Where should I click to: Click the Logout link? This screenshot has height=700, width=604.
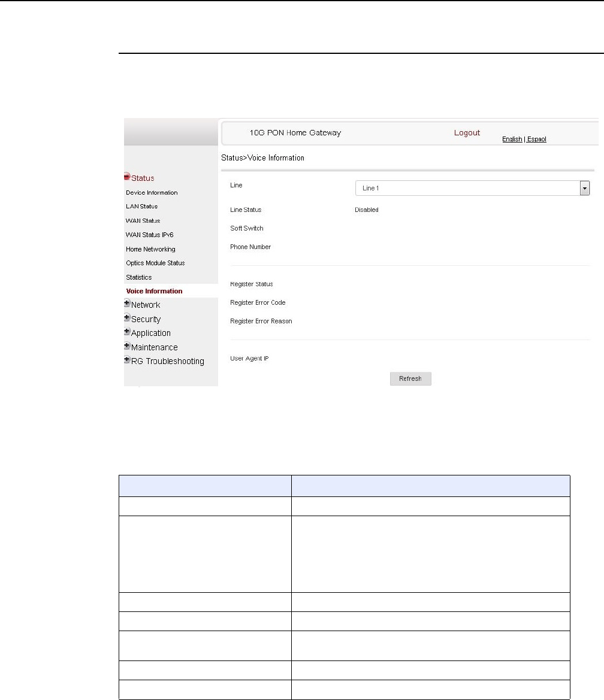click(467, 132)
